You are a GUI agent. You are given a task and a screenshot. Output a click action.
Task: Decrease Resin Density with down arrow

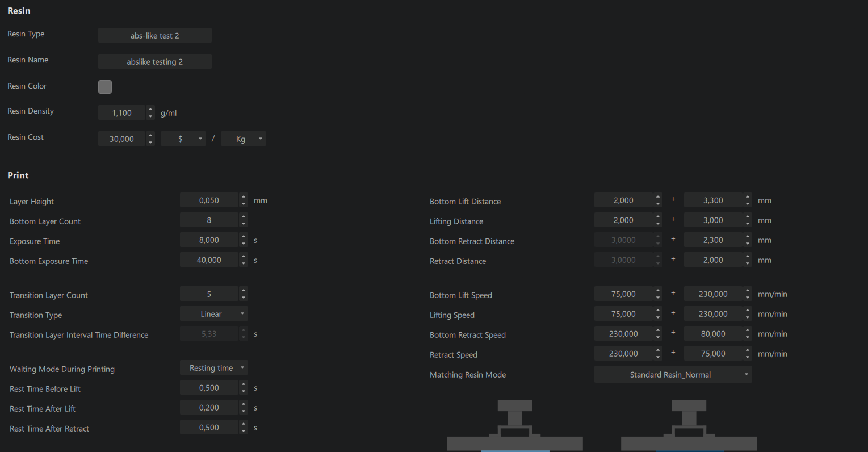click(150, 116)
